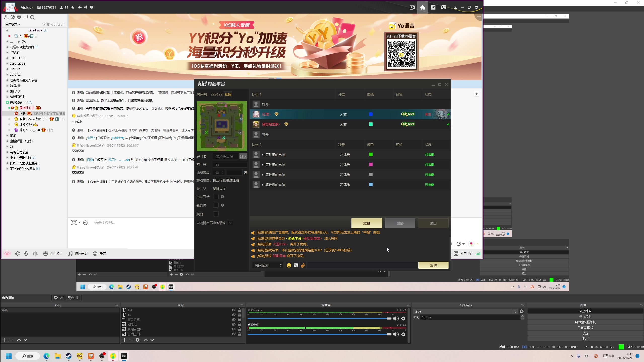This screenshot has height=362, width=644.
Task: Click the blue color swatch in 队伍 1
Action: coord(371,114)
